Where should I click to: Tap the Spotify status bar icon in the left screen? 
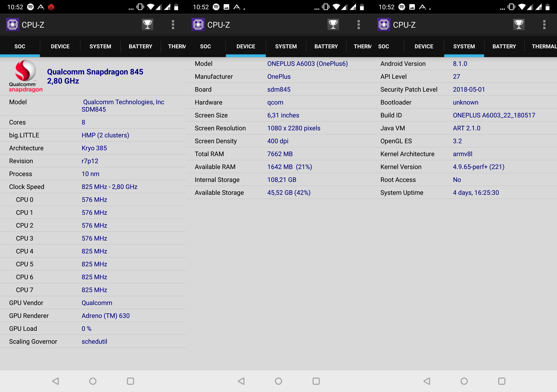[x=30, y=7]
